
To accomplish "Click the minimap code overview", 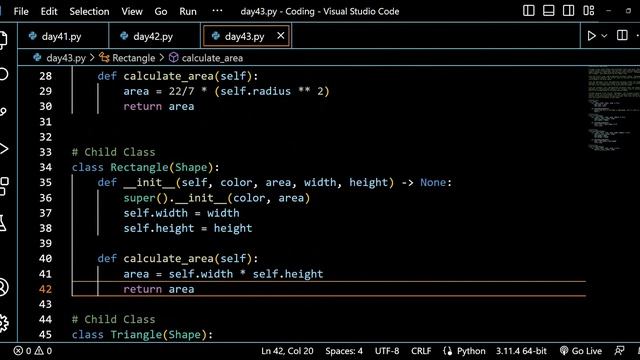I will tap(613, 108).
